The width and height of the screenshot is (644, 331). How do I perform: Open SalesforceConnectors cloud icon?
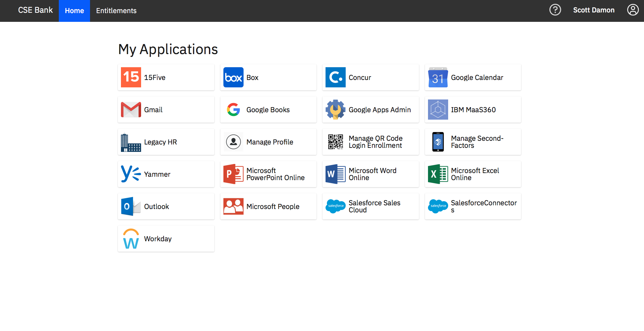438,206
